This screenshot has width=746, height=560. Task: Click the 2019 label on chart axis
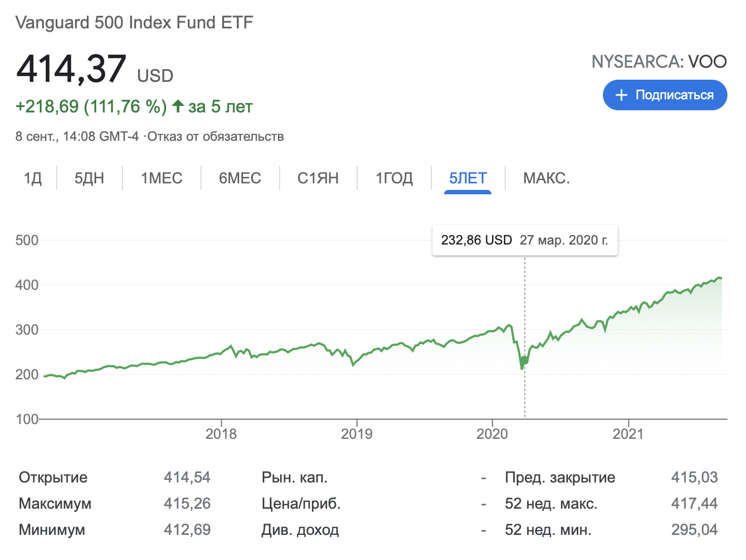coord(357,434)
